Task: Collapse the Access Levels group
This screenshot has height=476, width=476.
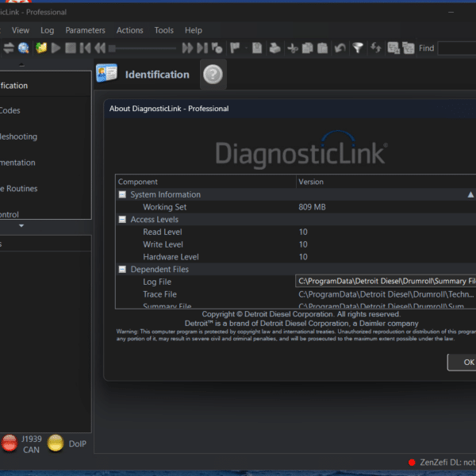Action: (x=122, y=220)
